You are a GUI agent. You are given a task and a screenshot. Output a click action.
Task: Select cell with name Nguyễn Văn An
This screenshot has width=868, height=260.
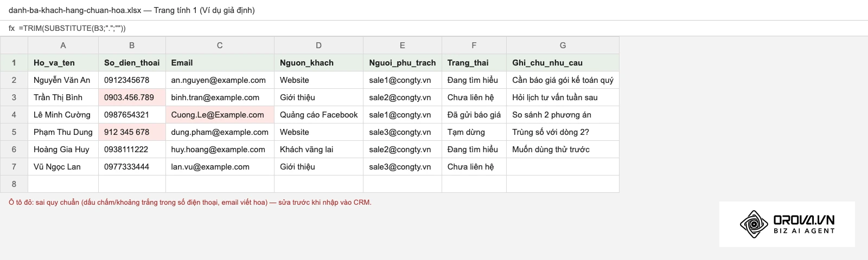click(x=63, y=80)
